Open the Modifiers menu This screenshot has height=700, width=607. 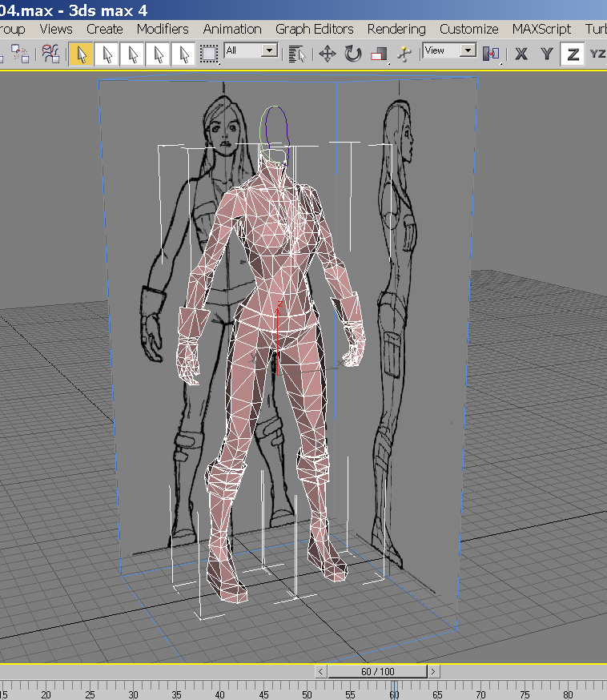pyautogui.click(x=163, y=29)
